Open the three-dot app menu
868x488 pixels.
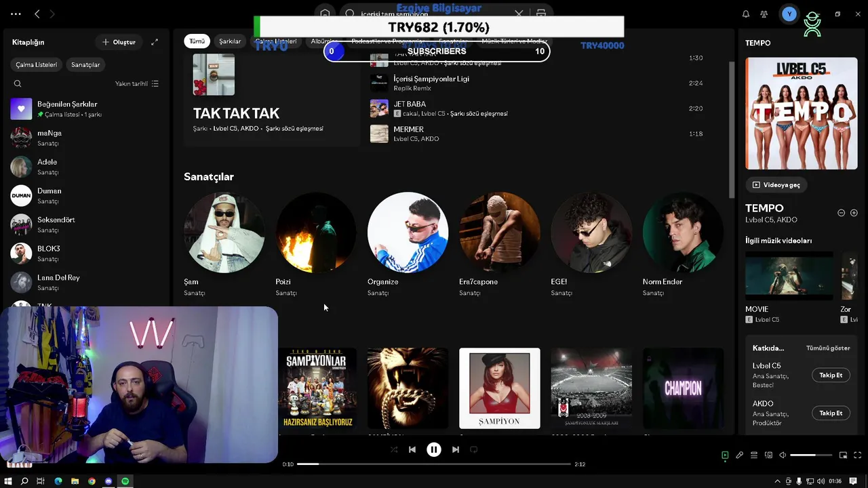[x=16, y=14]
